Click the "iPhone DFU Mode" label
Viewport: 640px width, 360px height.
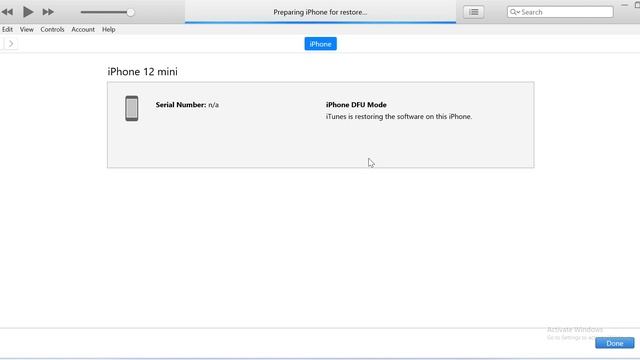356,105
